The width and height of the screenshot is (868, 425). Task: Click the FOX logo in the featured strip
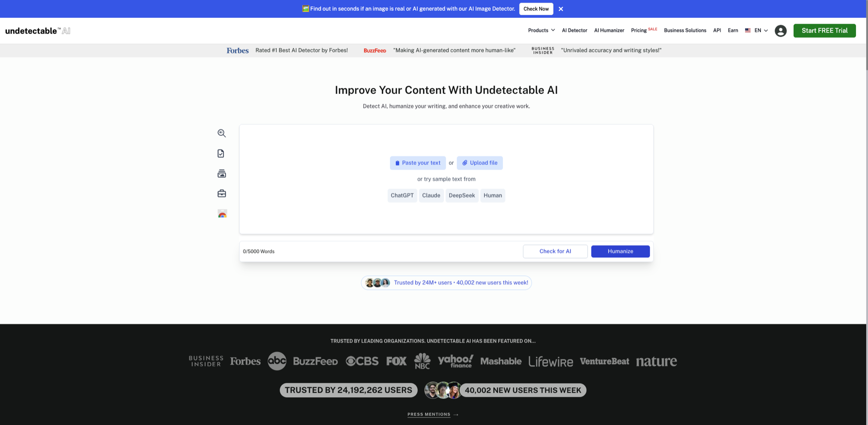[x=396, y=361]
